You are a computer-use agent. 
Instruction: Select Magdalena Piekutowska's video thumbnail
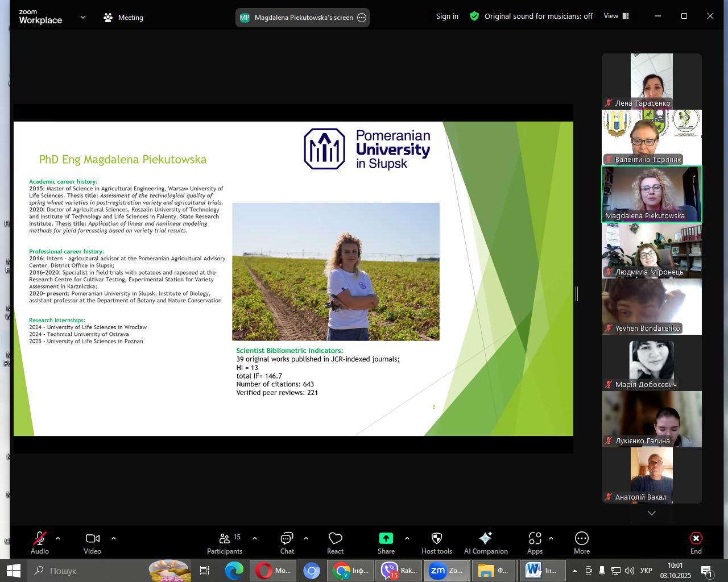click(651, 194)
